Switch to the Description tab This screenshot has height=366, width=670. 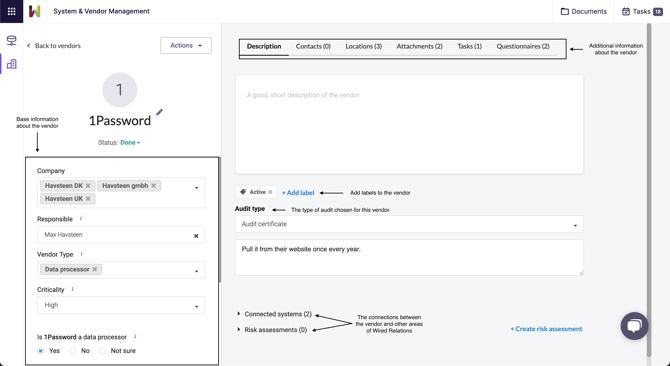click(x=264, y=47)
